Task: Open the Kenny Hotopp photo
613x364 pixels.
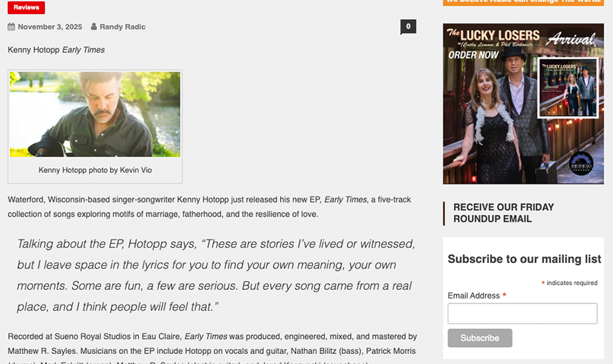Action: click(95, 114)
